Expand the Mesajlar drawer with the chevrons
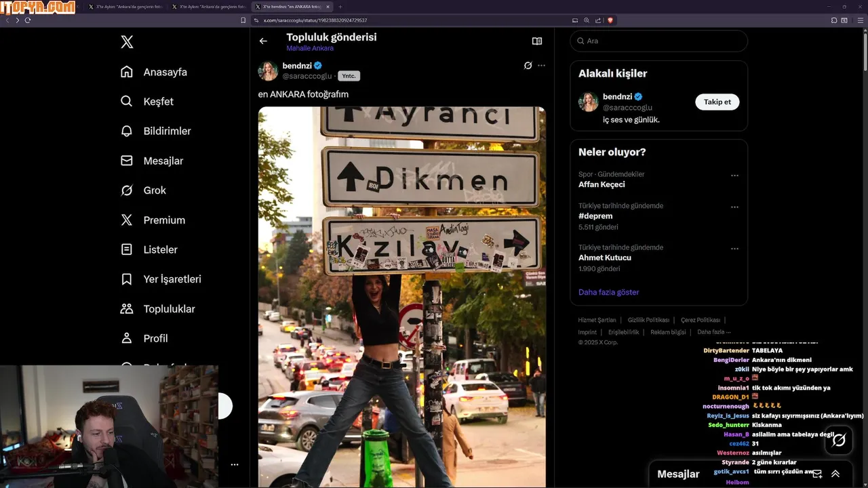This screenshot has width=868, height=488. (835, 474)
